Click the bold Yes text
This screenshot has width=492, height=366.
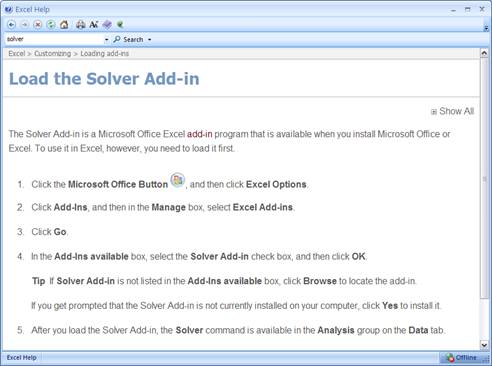[x=390, y=306]
